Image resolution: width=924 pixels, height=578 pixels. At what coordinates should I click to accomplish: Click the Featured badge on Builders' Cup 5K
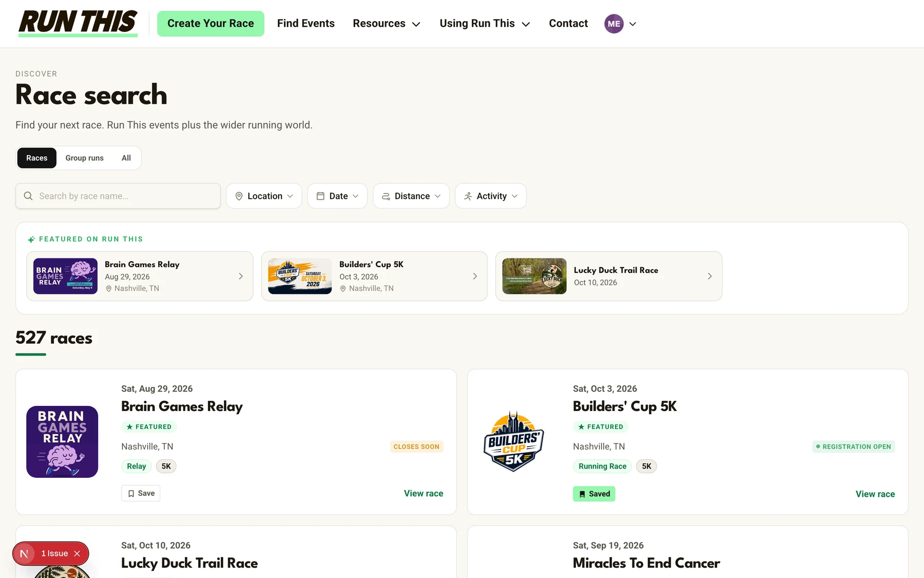point(601,427)
